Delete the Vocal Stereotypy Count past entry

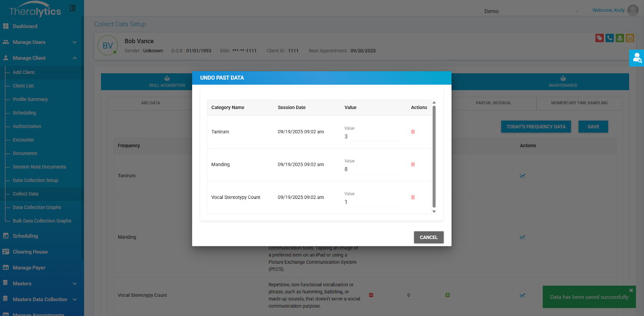413,197
